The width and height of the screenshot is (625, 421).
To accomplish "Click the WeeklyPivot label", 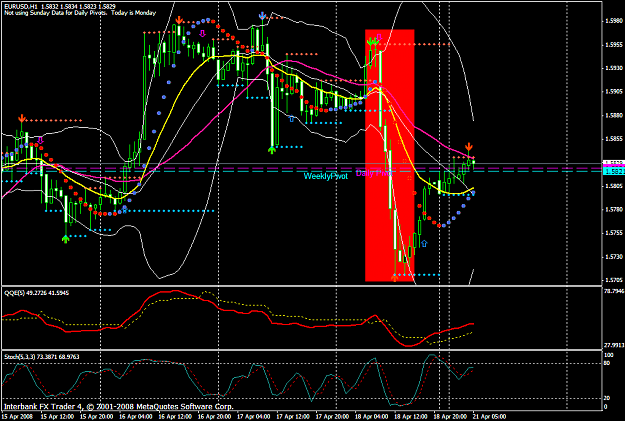I will 326,176.
